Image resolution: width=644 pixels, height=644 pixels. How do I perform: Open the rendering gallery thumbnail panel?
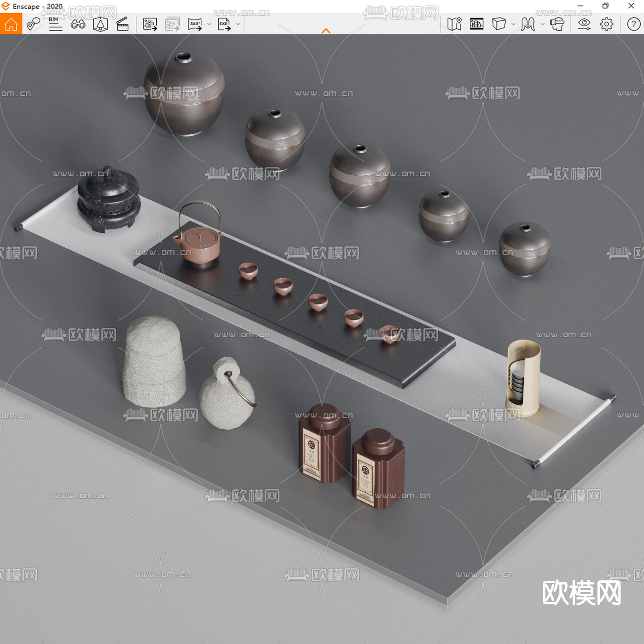[477, 24]
